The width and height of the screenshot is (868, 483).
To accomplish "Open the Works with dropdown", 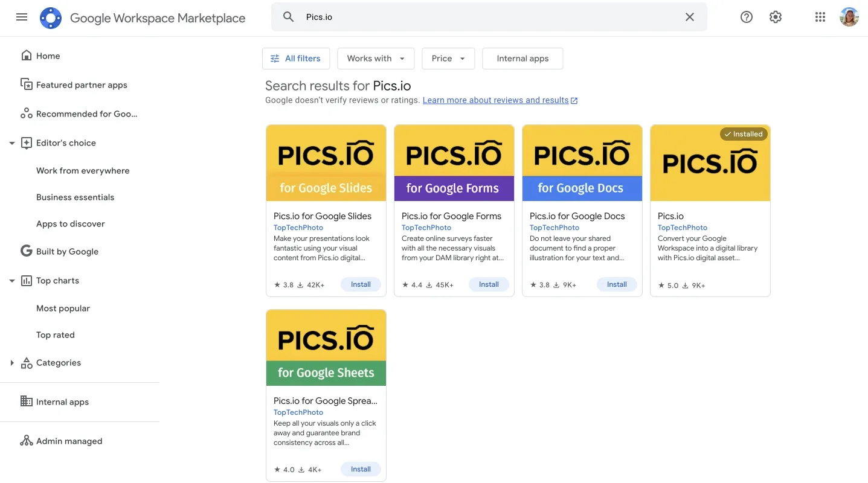I will (375, 58).
